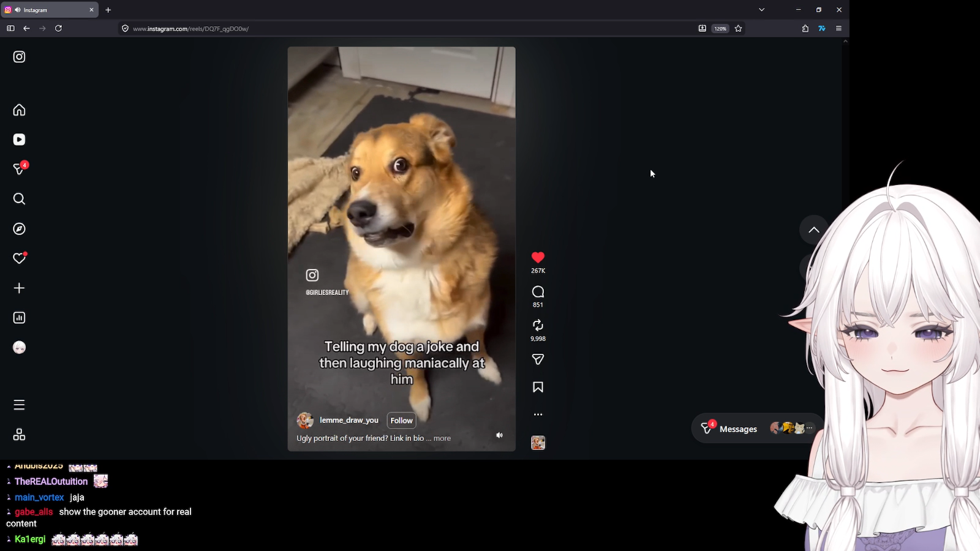Focus the instagram.com address bar

point(410,29)
